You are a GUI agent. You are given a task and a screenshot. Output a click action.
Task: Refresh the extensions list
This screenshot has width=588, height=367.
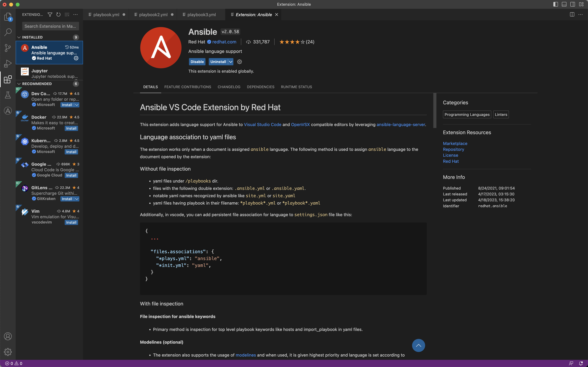pyautogui.click(x=58, y=15)
